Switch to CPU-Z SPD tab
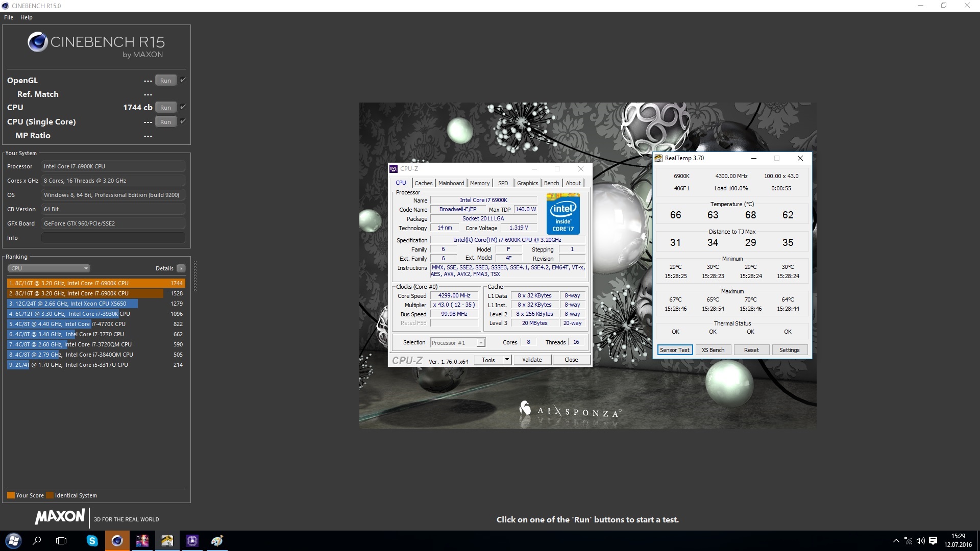980x551 pixels. [503, 183]
